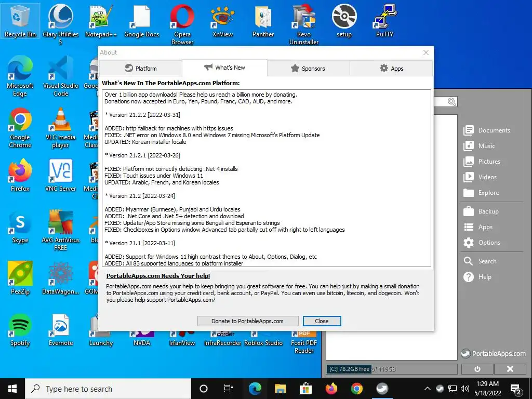Show hidden system tray icons
Screen dimensions: 532x399
[x=428, y=389]
